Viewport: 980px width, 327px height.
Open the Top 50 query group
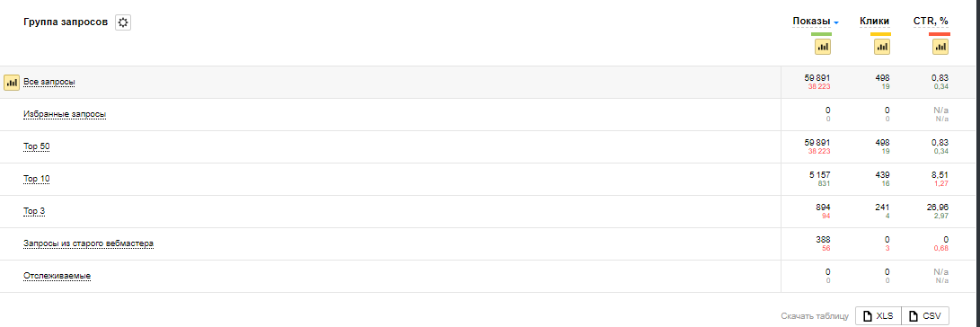(36, 147)
